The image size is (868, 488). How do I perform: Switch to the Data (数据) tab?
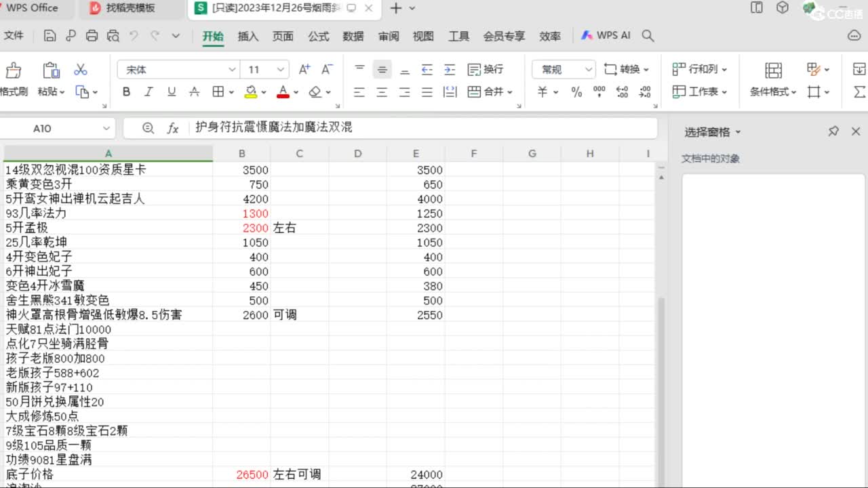click(353, 36)
